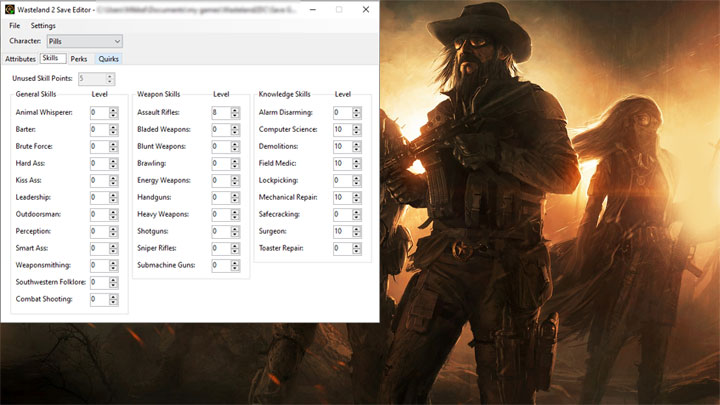Adjust the Kiss Ass level stepper
The height and width of the screenshot is (405, 720).
point(113,180)
